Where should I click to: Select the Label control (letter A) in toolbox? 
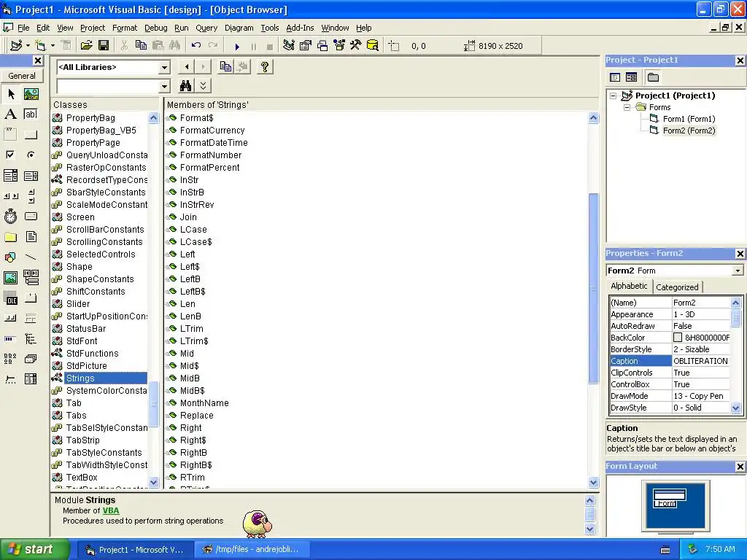tap(10, 114)
